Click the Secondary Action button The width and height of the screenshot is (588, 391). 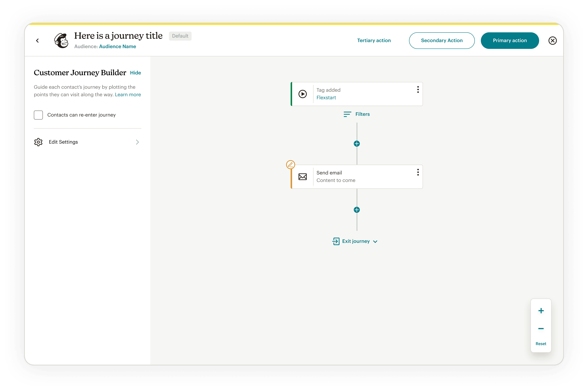pyautogui.click(x=441, y=40)
